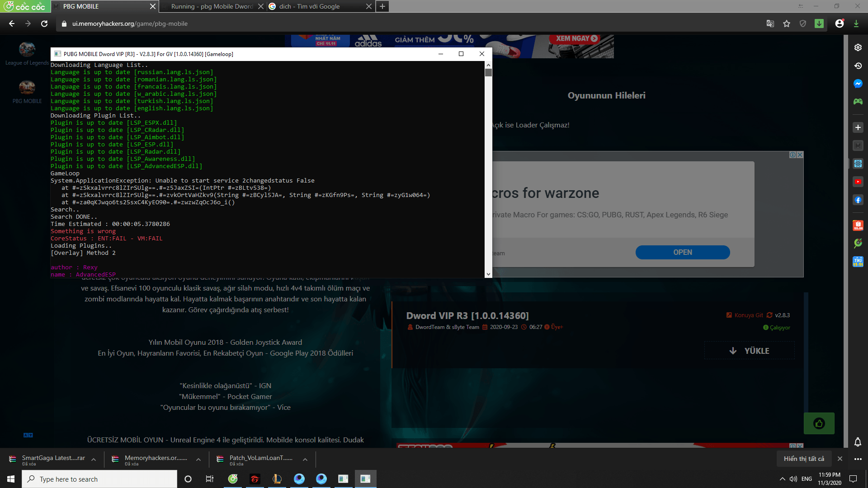Switch to the dich - Google search tab

click(x=320, y=6)
